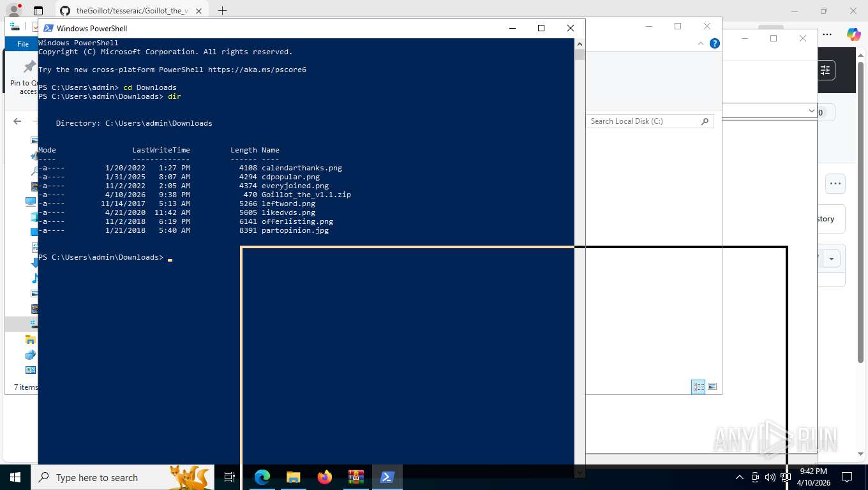This screenshot has height=490, width=868.
Task: Click the PowerShell scrollbar up arrow
Action: [580, 43]
